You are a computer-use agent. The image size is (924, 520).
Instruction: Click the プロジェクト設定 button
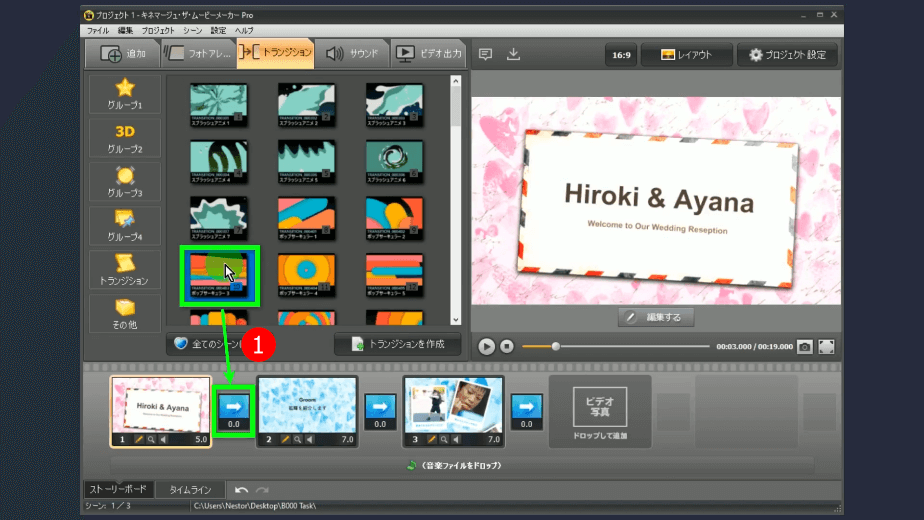(786, 54)
